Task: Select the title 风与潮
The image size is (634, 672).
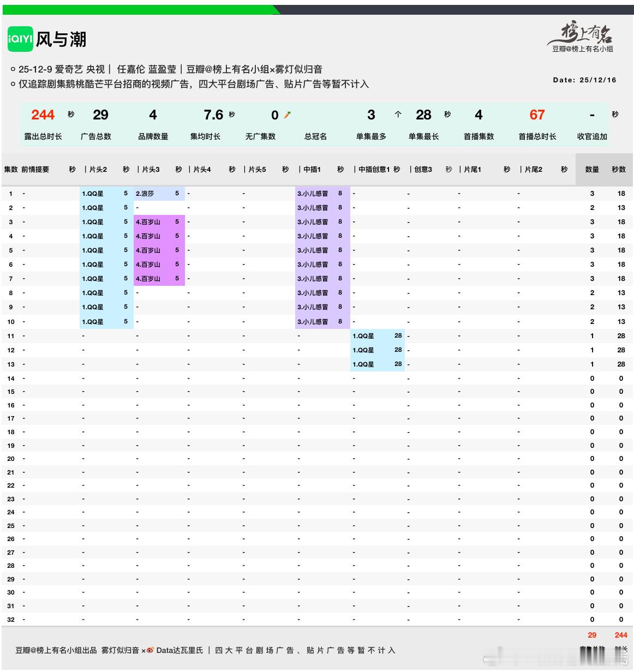Action: pos(61,39)
